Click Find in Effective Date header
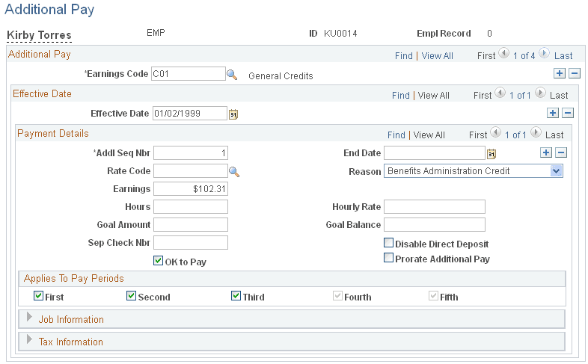Image resolution: width=588 pixels, height=364 pixels. [x=400, y=96]
